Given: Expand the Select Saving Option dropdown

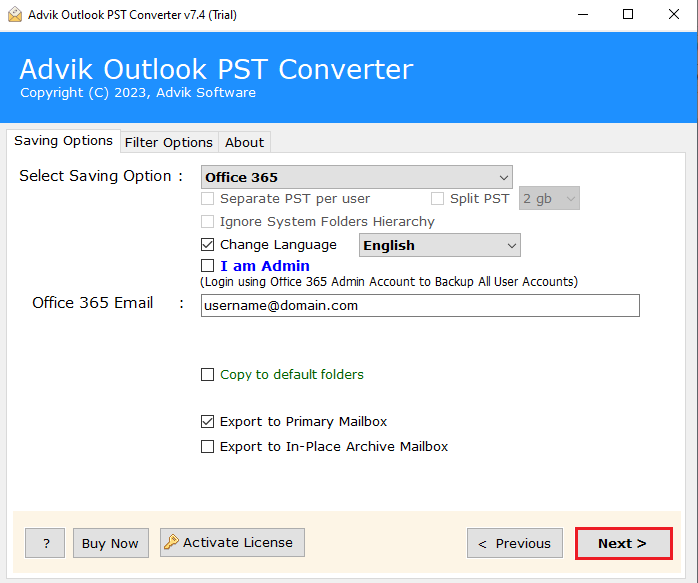Looking at the screenshot, I should (357, 177).
